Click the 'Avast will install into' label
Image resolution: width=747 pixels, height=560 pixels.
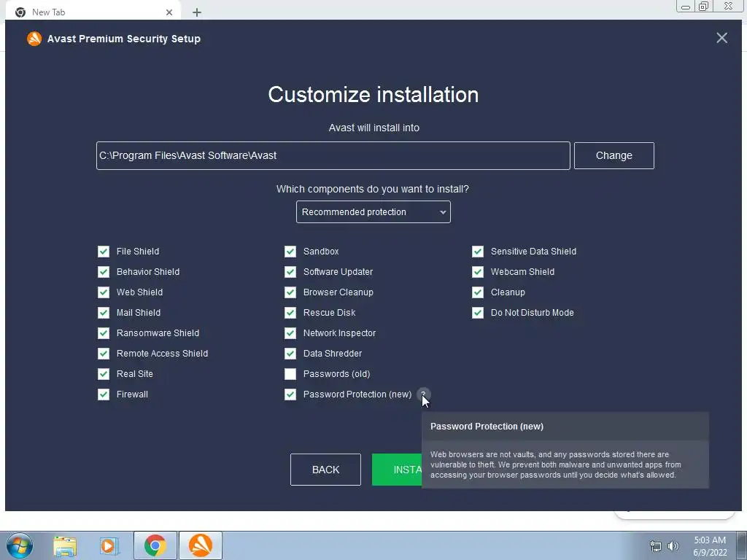[374, 128]
